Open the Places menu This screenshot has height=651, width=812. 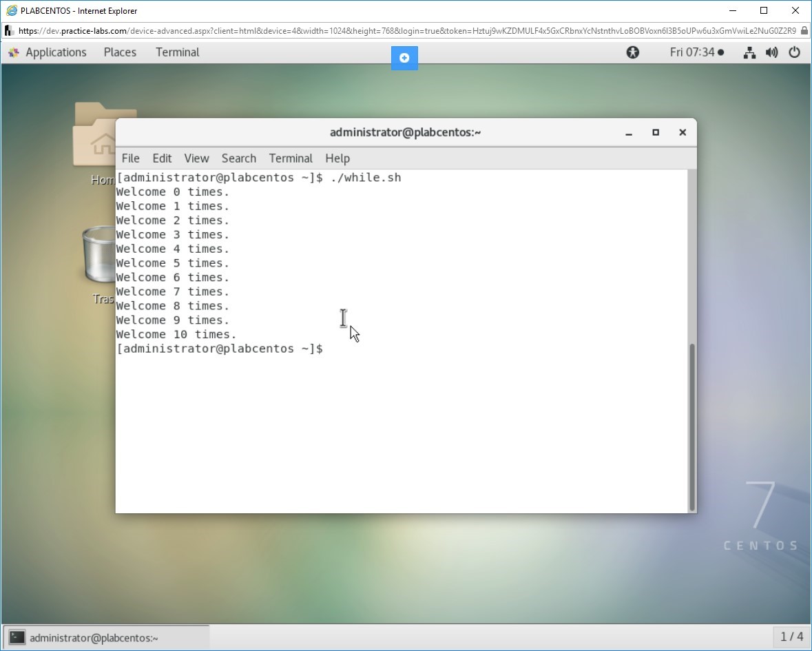(120, 52)
